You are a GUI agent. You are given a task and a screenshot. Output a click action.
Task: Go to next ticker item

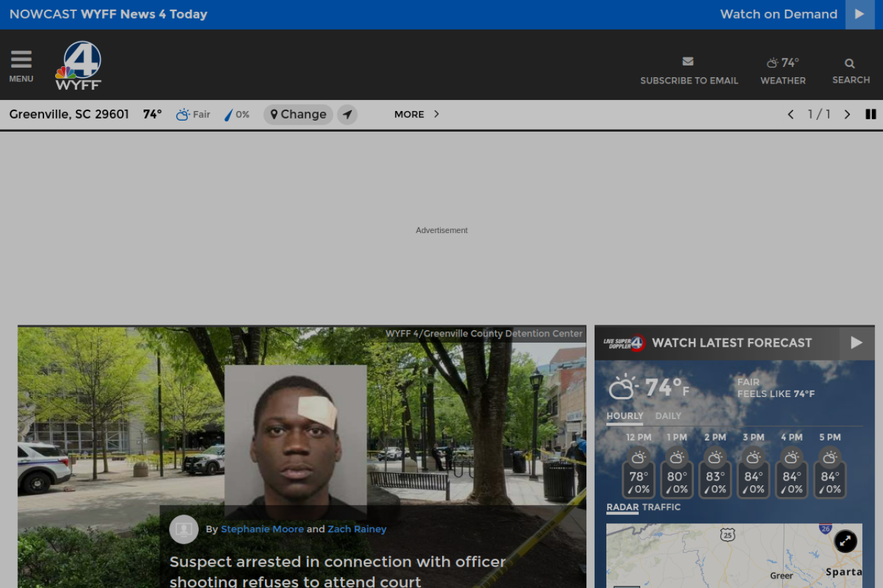click(847, 114)
